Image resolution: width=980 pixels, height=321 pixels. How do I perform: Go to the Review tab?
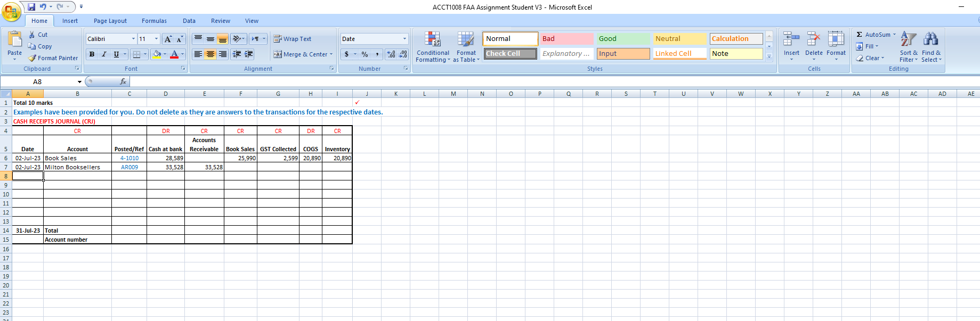221,21
